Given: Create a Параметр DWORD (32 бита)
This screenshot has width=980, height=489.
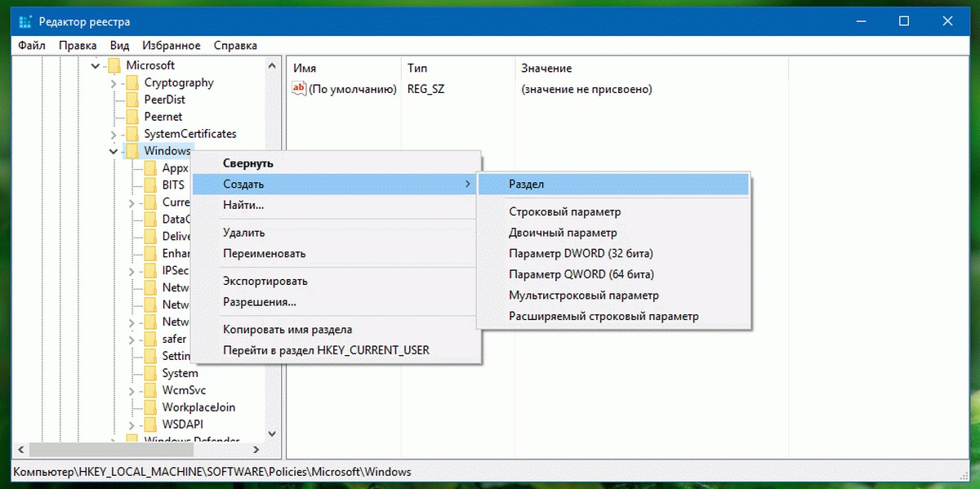Looking at the screenshot, I should (x=613, y=254).
